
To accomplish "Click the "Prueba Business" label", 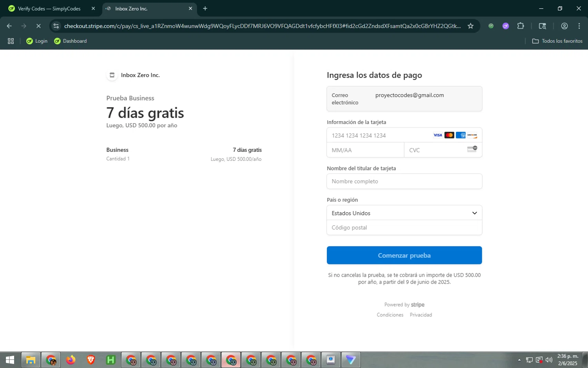I will coord(130,98).
